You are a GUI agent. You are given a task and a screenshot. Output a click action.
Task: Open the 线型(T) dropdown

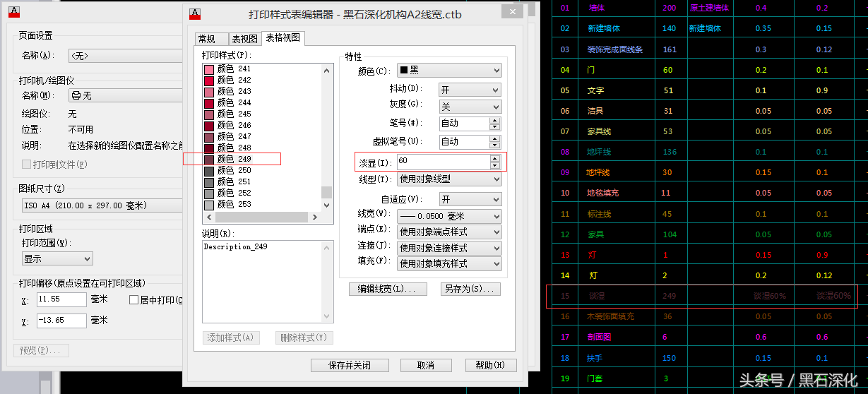[449, 179]
